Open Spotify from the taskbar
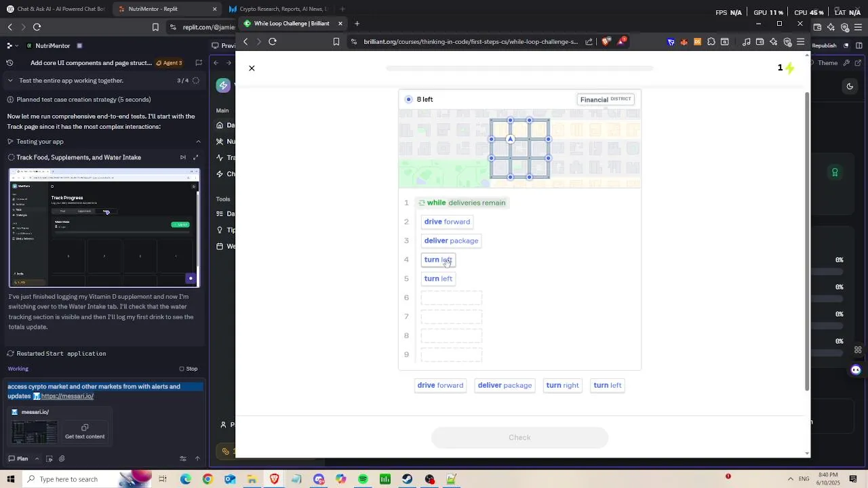The image size is (868, 488). coord(363,479)
